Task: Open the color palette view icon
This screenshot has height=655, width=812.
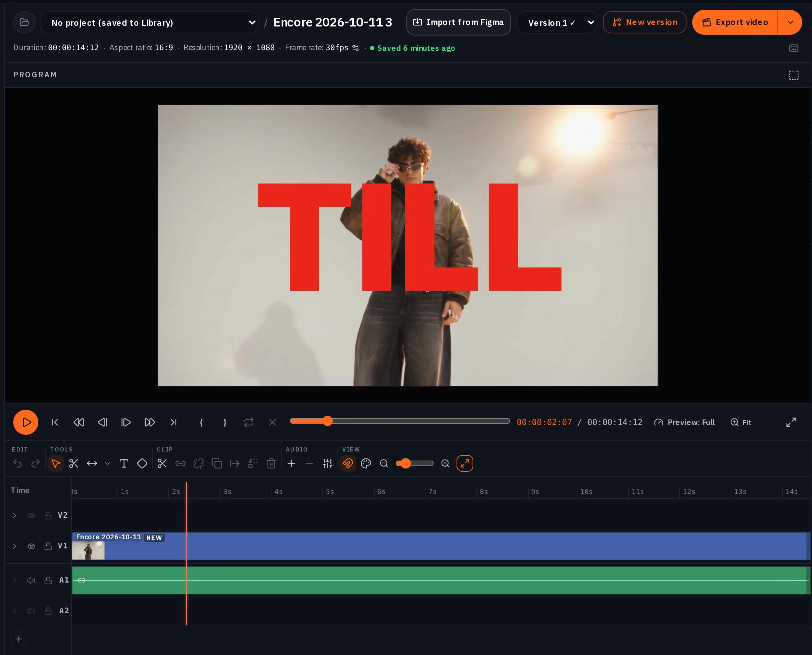Action: coord(366,463)
